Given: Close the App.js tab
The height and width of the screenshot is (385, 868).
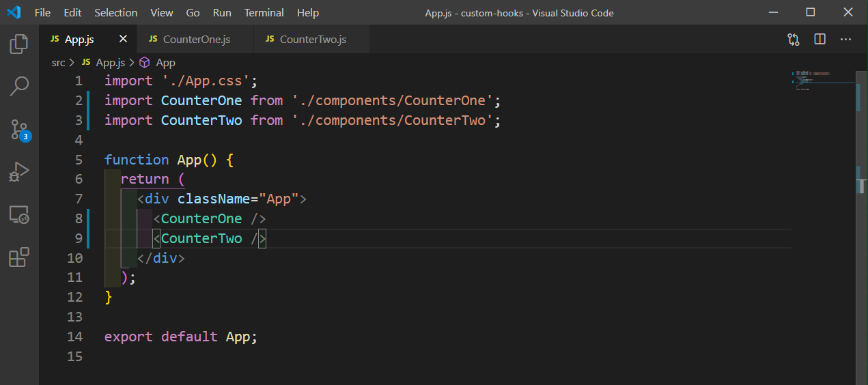Looking at the screenshot, I should point(123,39).
